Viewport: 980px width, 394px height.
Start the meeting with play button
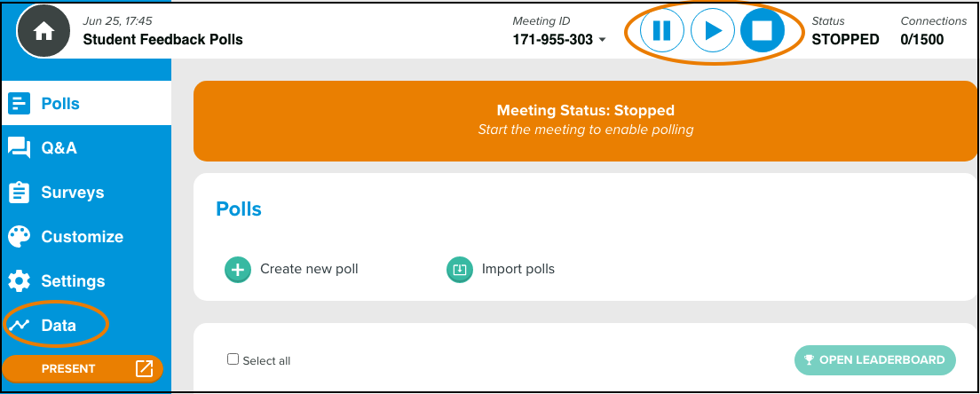[713, 30]
